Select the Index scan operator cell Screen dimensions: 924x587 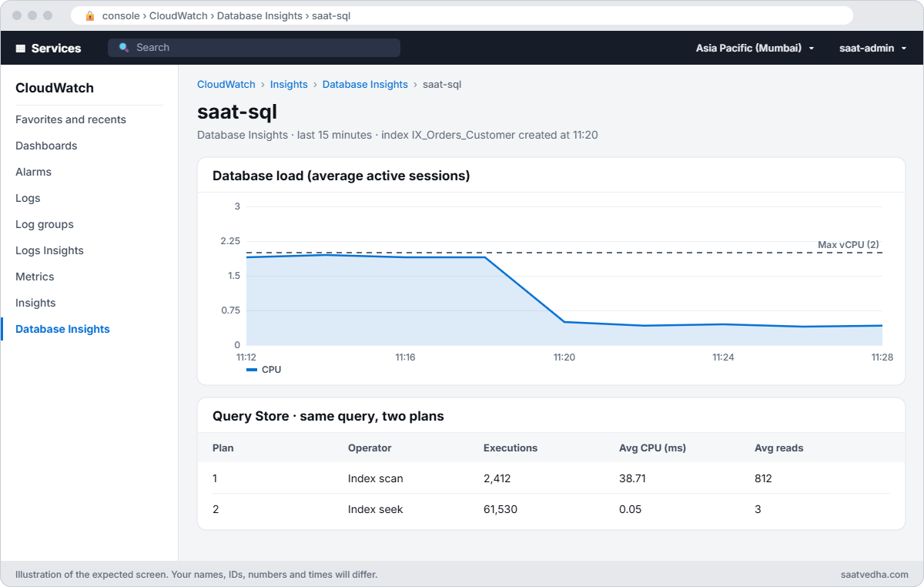coord(376,478)
